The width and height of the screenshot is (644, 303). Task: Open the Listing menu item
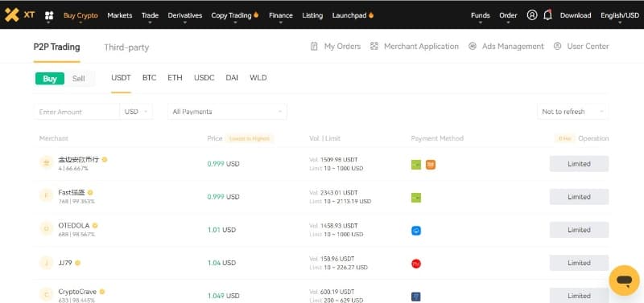[x=312, y=15]
